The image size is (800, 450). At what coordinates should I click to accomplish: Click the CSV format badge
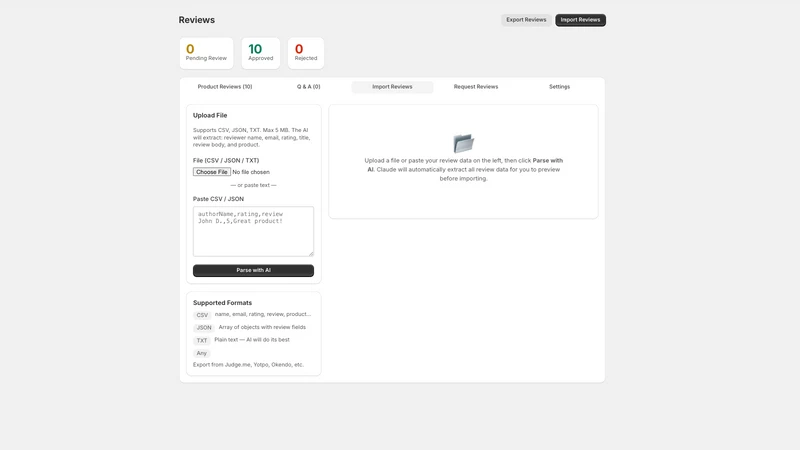coord(202,315)
